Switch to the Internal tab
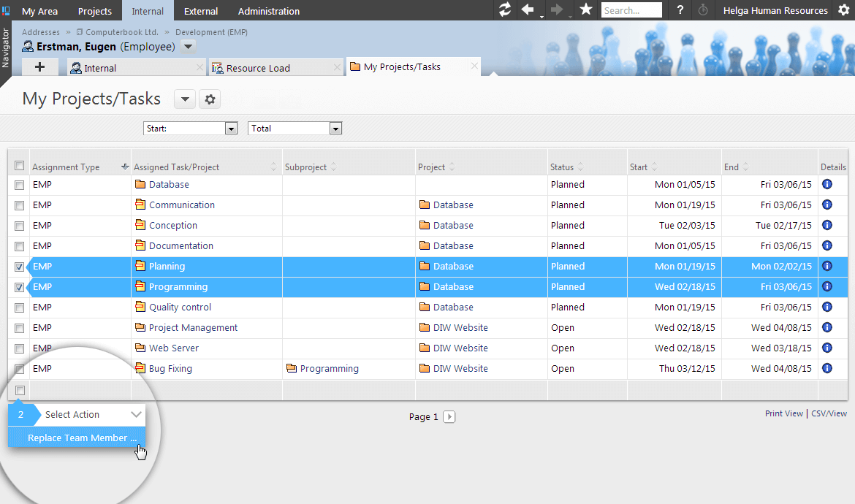This screenshot has height=504, width=855. pos(100,67)
